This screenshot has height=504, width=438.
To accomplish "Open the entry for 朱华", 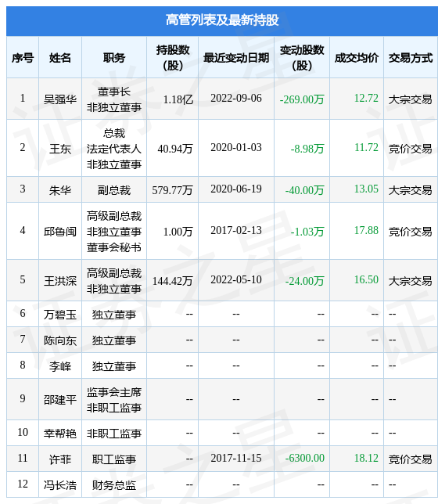I will [60, 190].
